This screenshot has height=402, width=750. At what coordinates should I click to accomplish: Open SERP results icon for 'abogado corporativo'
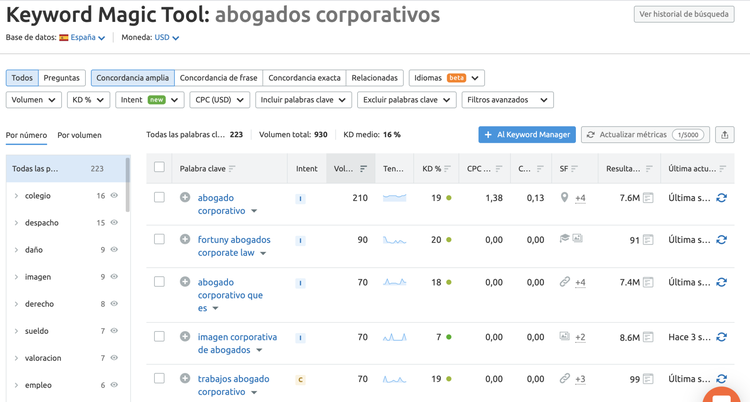(648, 198)
